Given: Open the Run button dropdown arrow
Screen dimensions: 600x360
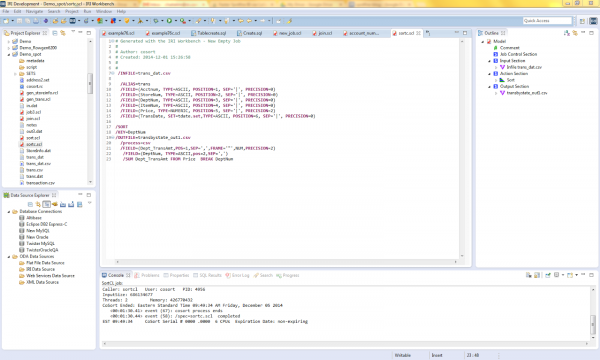Looking at the screenshot, I should 176,21.
